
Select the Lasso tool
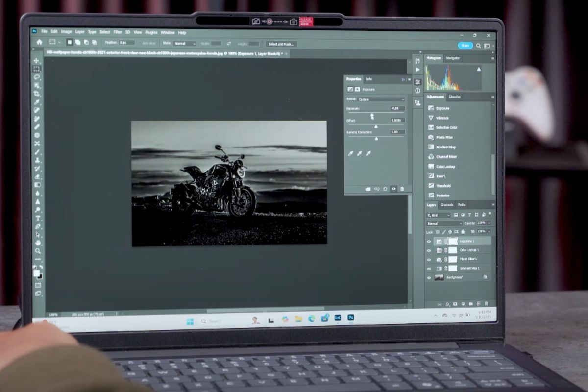pos(37,77)
